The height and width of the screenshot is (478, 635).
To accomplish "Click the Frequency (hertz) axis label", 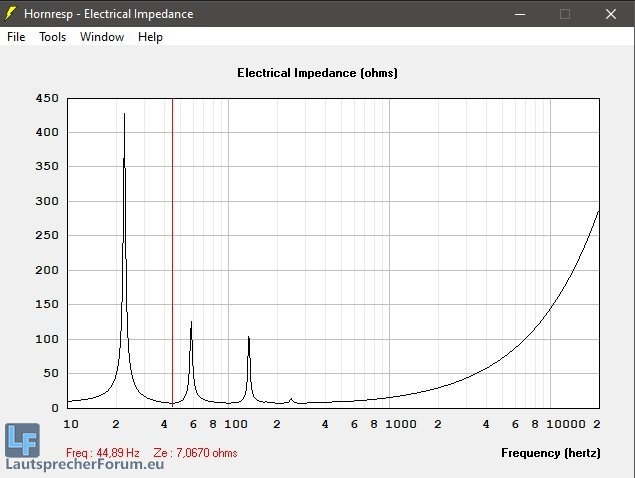I will [550, 453].
